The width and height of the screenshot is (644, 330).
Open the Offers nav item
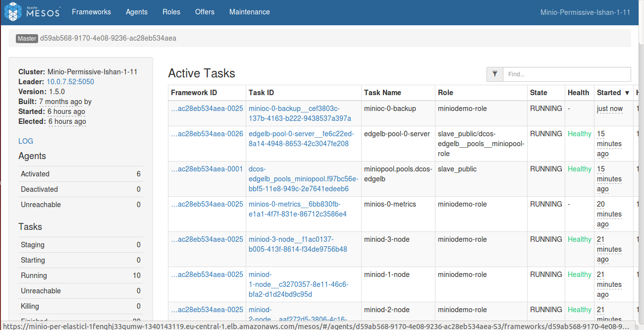[x=205, y=12]
